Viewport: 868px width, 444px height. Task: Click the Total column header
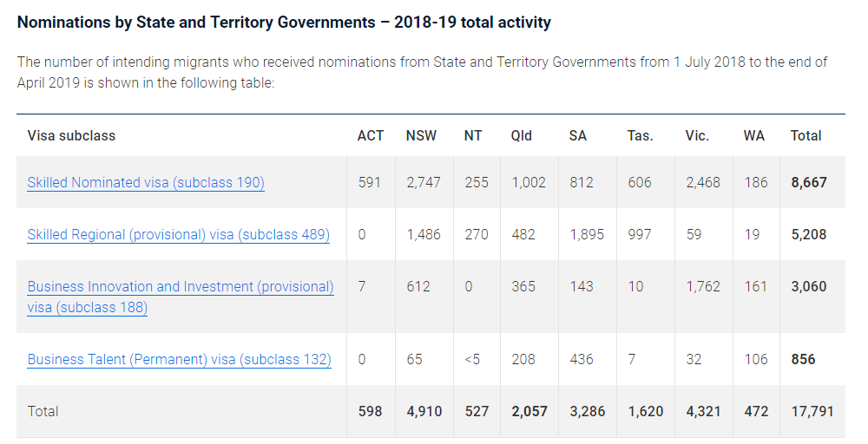tap(806, 136)
